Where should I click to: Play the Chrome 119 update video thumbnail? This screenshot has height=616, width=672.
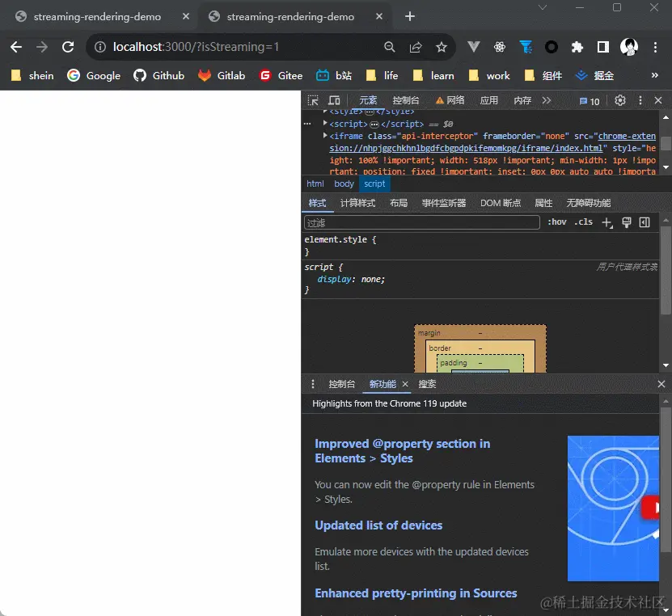coord(613,508)
